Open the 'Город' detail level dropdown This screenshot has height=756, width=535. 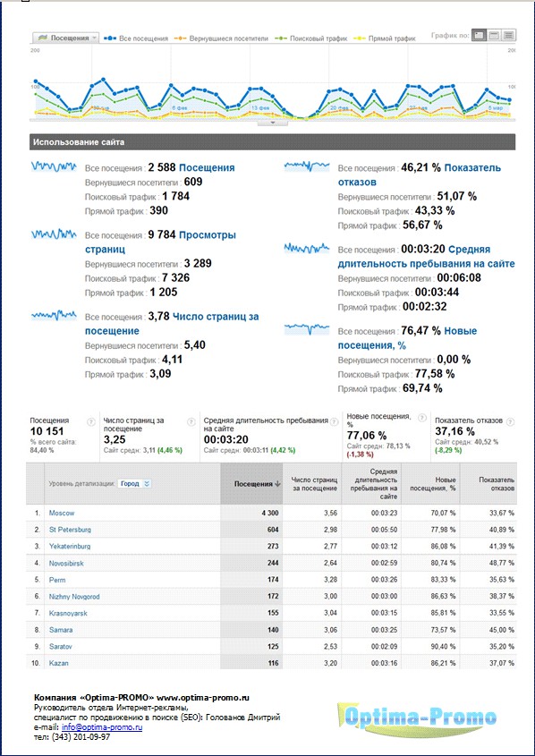click(x=134, y=484)
